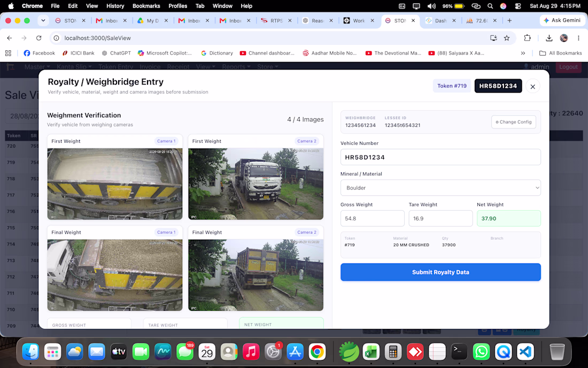Open the Change Config option
The image size is (588, 368).
click(x=513, y=122)
